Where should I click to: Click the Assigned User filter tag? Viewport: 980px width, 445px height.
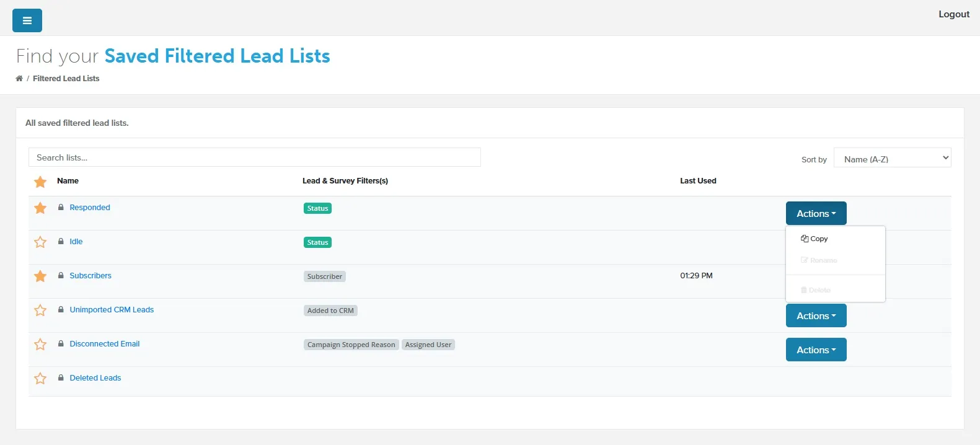click(x=428, y=345)
